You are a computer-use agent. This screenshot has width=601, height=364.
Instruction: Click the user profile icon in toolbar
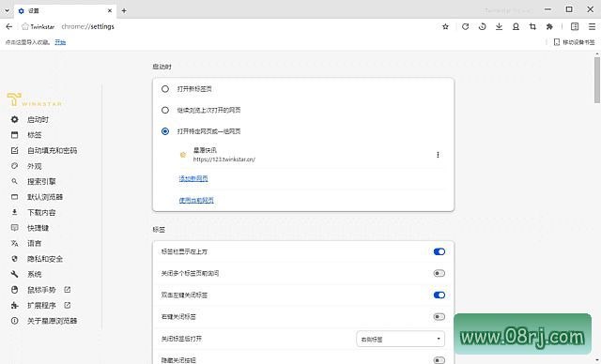coord(516,27)
